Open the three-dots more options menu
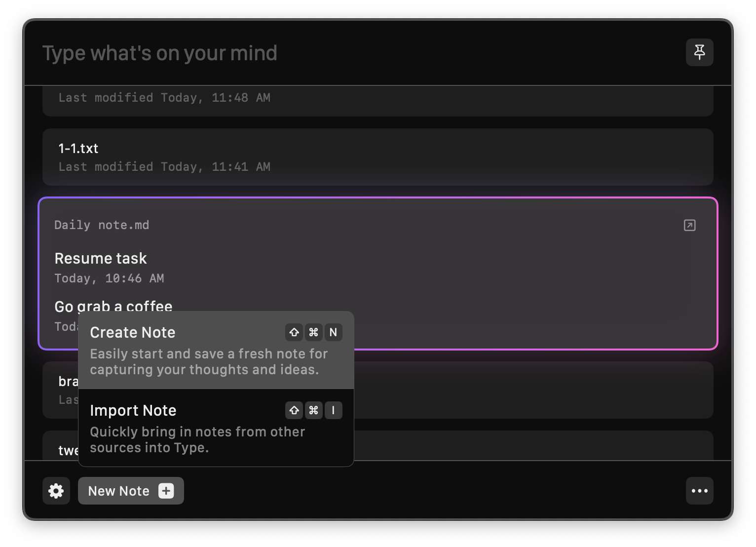The image size is (756, 547). (x=699, y=491)
